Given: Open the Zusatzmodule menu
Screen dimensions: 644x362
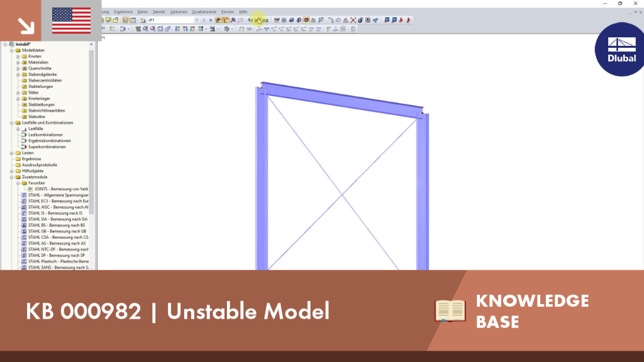Looking at the screenshot, I should click(x=204, y=12).
